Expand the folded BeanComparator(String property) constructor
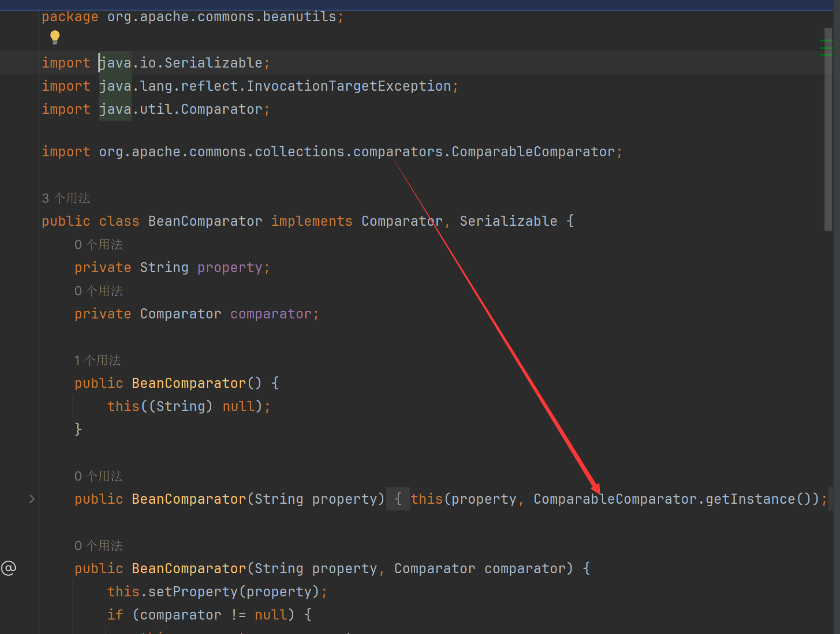Image resolution: width=840 pixels, height=634 pixels. click(x=32, y=499)
